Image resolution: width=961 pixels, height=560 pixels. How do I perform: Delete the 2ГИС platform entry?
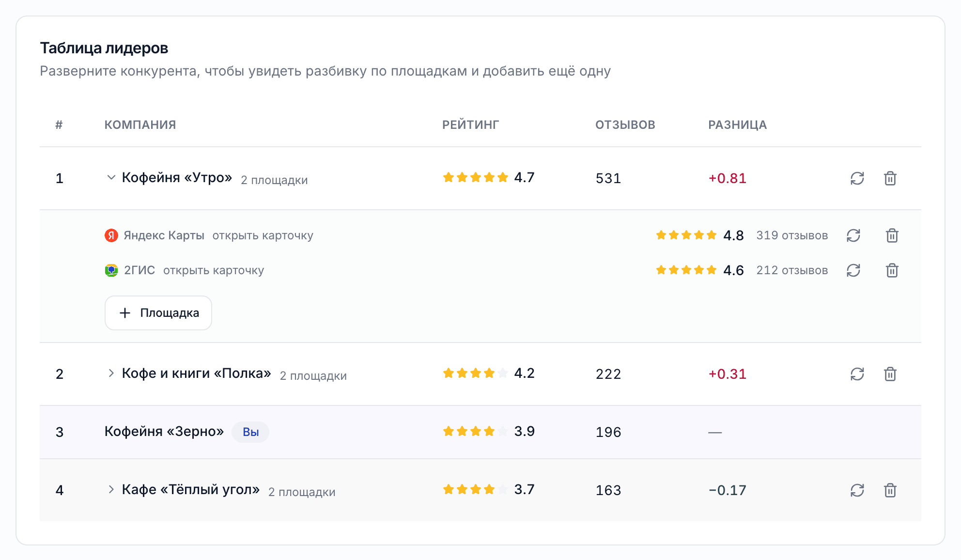[892, 270]
